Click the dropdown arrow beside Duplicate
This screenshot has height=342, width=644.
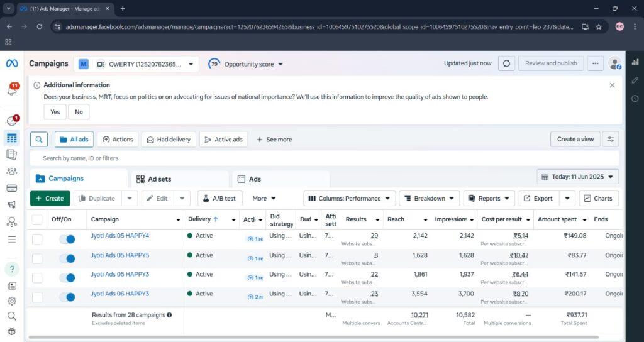130,198
